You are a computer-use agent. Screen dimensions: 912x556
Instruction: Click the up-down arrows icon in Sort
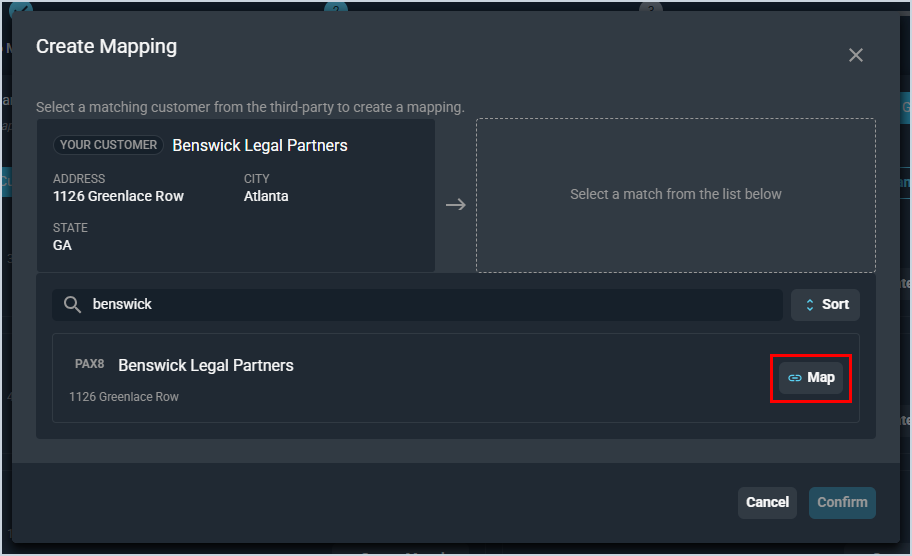(x=809, y=305)
